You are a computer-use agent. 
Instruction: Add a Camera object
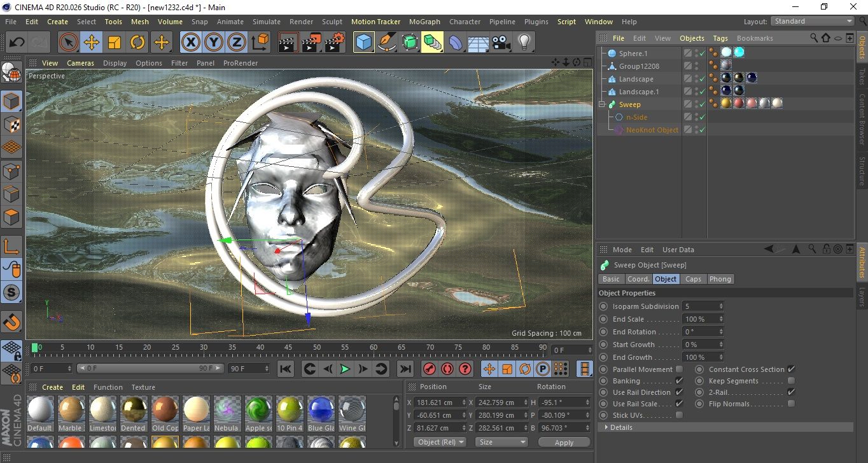pyautogui.click(x=501, y=43)
